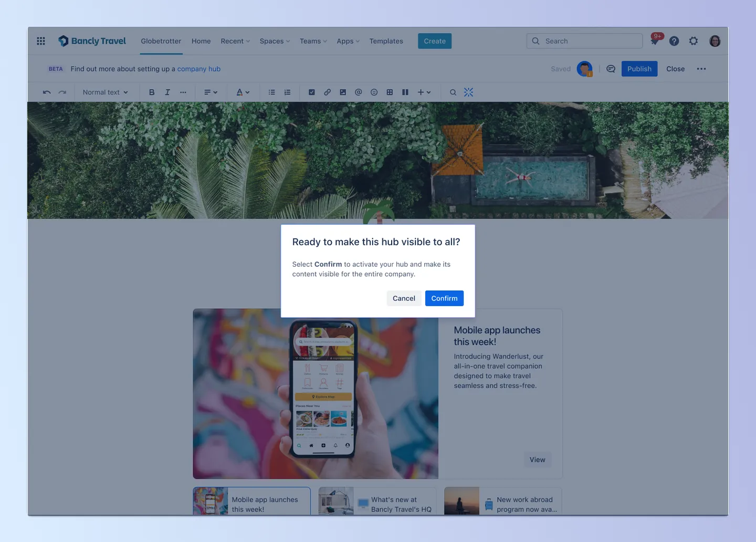This screenshot has height=542, width=756.
Task: Select the Globetrotter tab
Action: [161, 41]
